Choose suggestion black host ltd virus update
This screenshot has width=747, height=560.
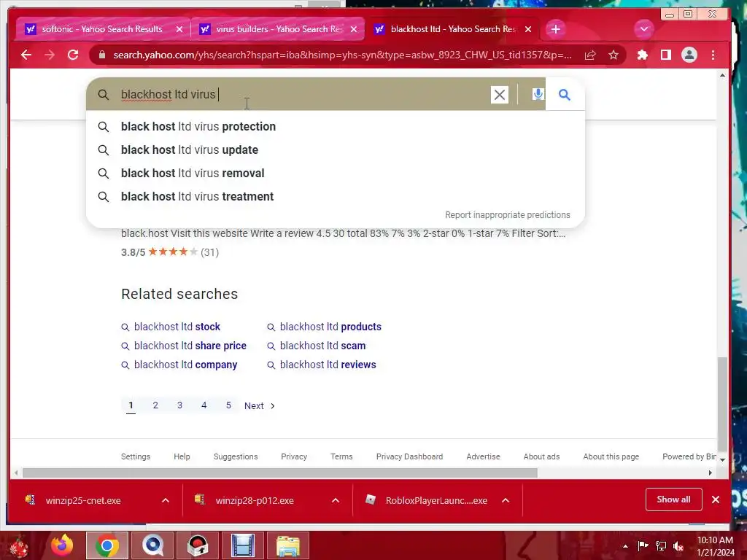point(190,150)
